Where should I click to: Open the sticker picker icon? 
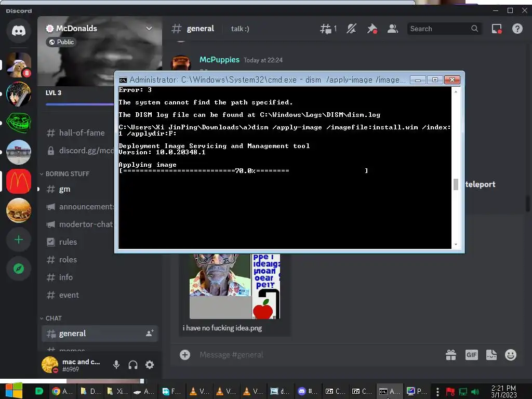coord(491,355)
